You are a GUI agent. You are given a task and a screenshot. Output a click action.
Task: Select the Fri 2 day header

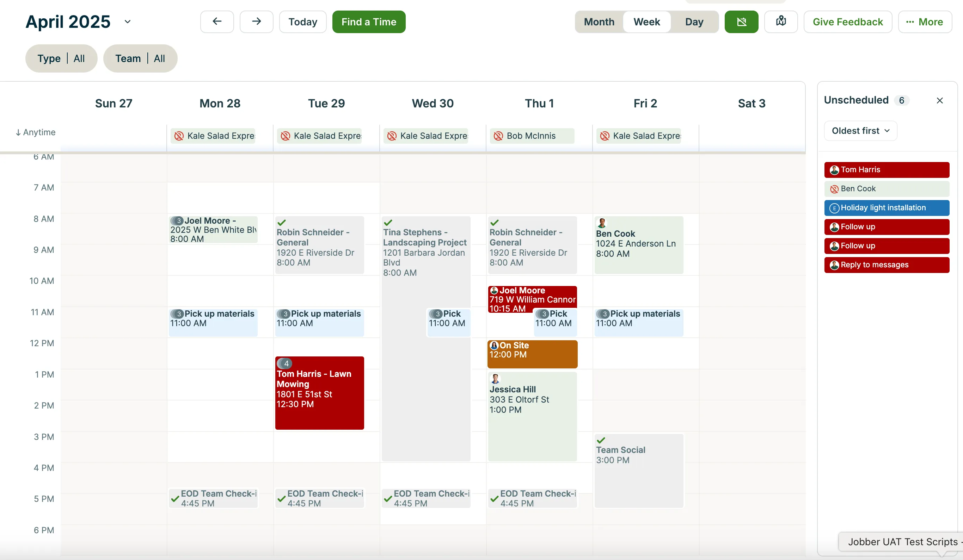(645, 104)
